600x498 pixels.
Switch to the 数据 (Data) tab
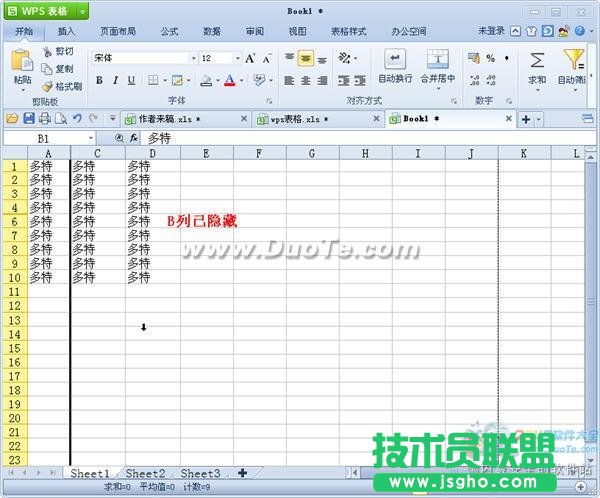point(212,31)
